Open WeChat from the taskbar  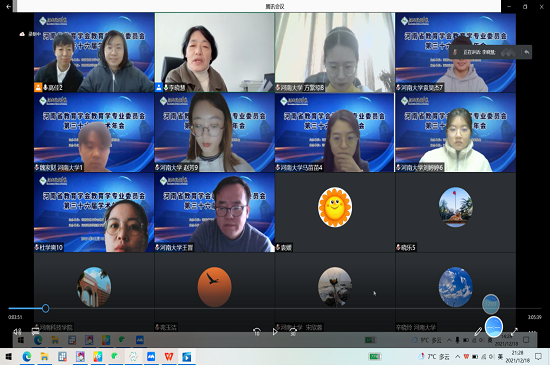point(115,357)
